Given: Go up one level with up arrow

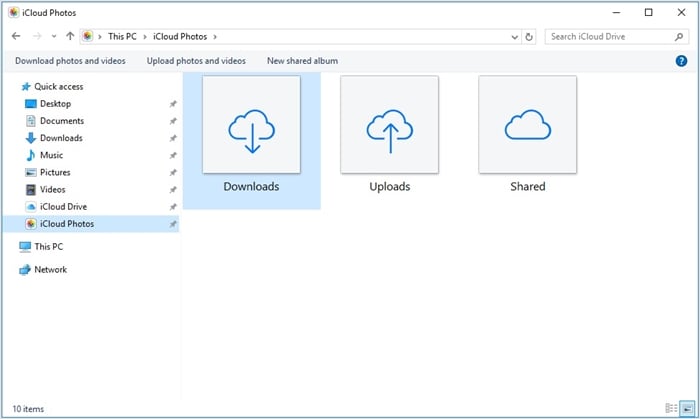Looking at the screenshot, I should (x=70, y=36).
